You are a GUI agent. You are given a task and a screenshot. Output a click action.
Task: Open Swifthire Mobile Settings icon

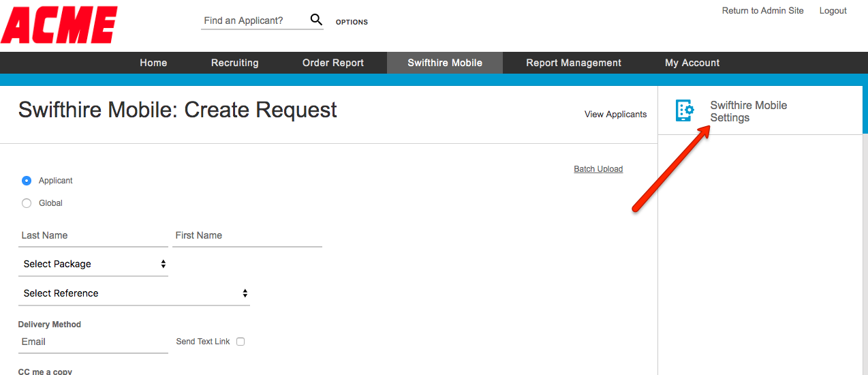(685, 110)
